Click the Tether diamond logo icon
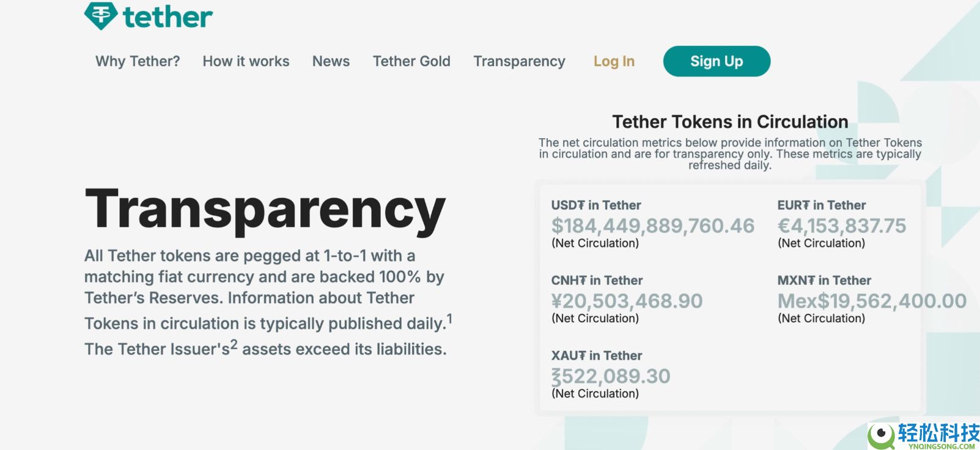980x450 pixels. click(x=101, y=15)
